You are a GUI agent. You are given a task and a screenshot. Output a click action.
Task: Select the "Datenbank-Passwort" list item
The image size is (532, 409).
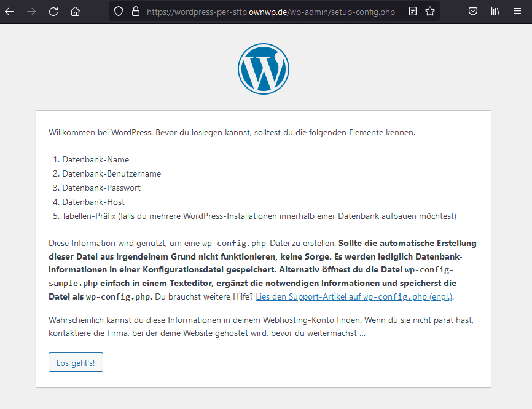point(101,188)
